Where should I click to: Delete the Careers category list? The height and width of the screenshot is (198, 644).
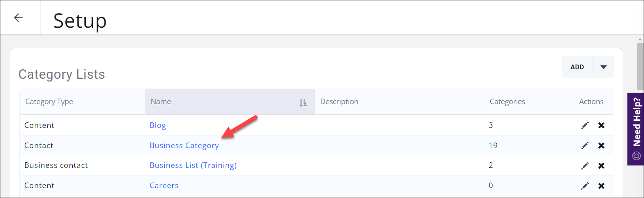pos(601,186)
